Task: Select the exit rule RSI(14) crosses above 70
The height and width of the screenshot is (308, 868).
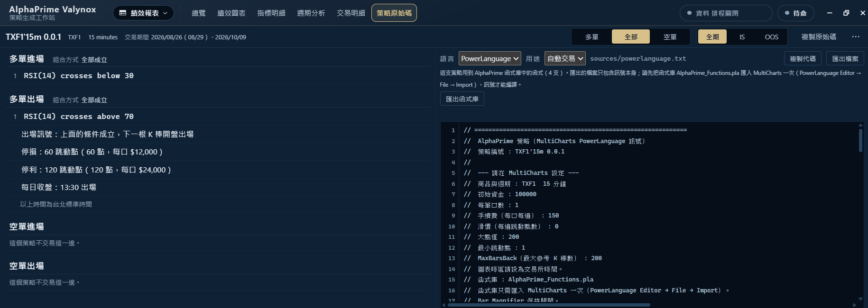Action: pyautogui.click(x=218, y=117)
